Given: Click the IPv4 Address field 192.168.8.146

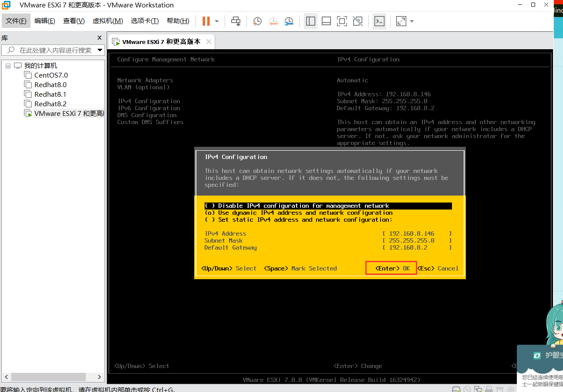Looking at the screenshot, I should coord(417,233).
